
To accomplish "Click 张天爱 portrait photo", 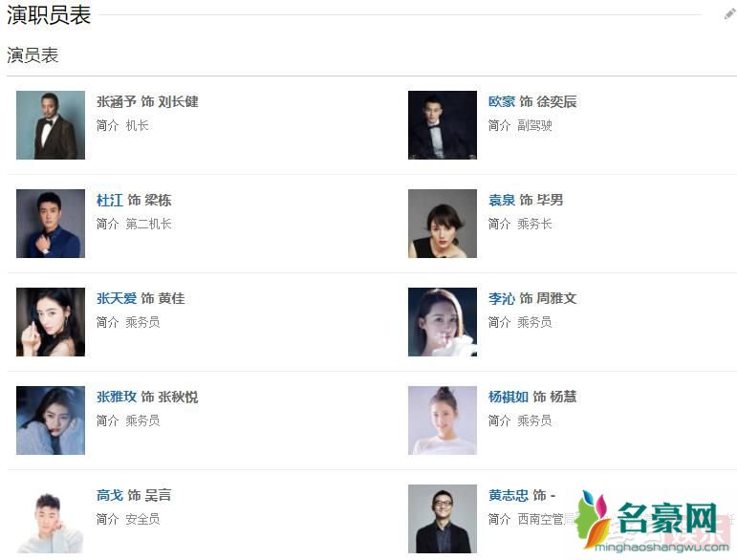I will click(x=51, y=322).
